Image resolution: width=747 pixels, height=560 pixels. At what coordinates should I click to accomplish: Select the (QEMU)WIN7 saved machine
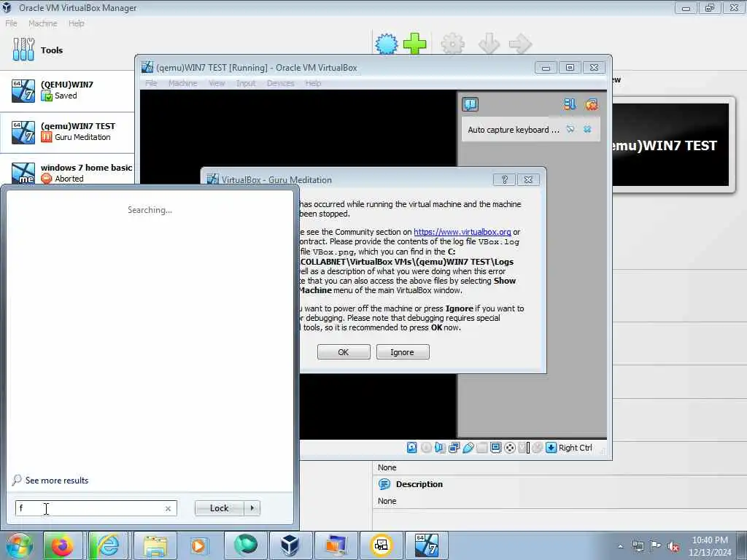pyautogui.click(x=67, y=90)
